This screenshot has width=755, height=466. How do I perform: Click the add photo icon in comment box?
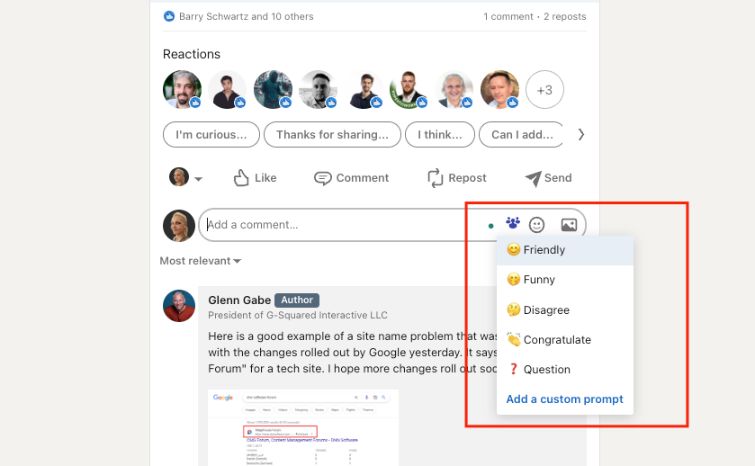click(569, 225)
